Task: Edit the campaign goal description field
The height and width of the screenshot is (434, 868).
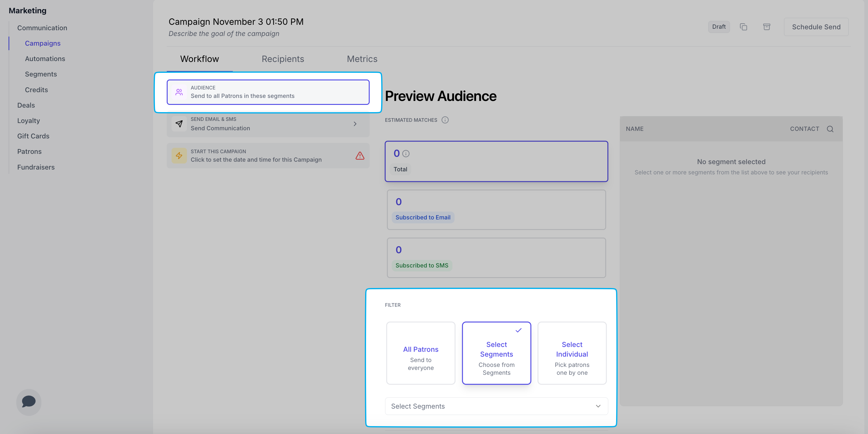Action: pos(224,34)
